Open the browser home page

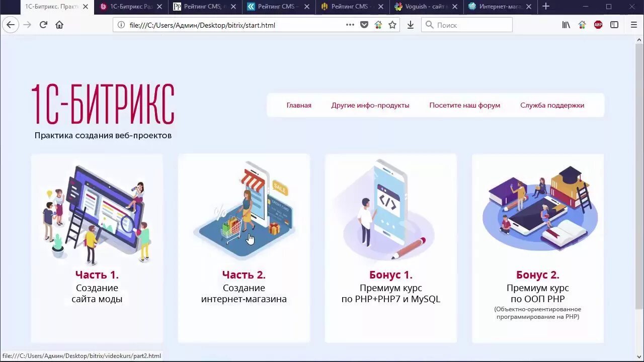point(59,25)
